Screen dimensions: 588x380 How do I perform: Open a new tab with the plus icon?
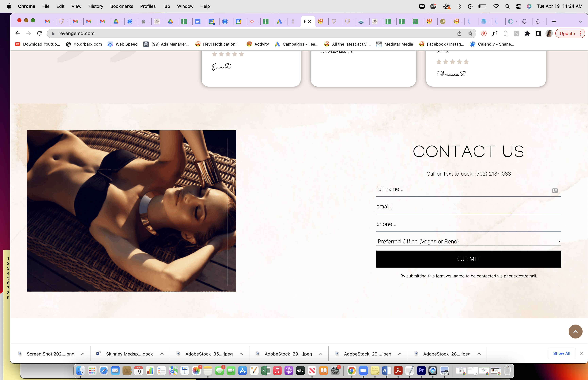tap(554, 21)
